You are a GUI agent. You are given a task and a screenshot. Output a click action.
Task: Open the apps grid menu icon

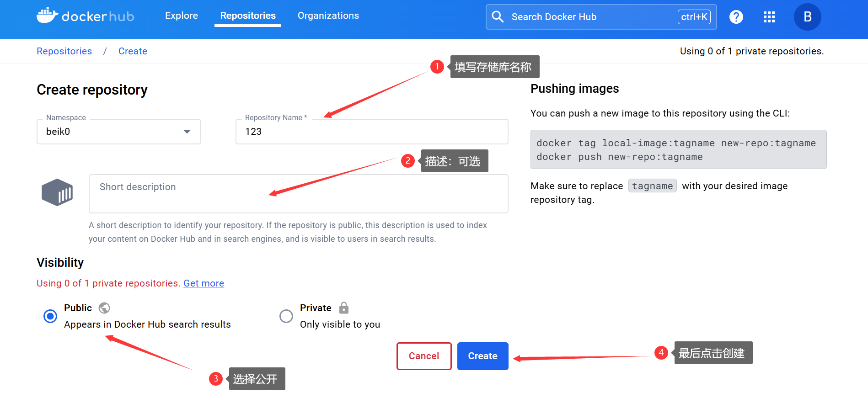click(x=769, y=17)
